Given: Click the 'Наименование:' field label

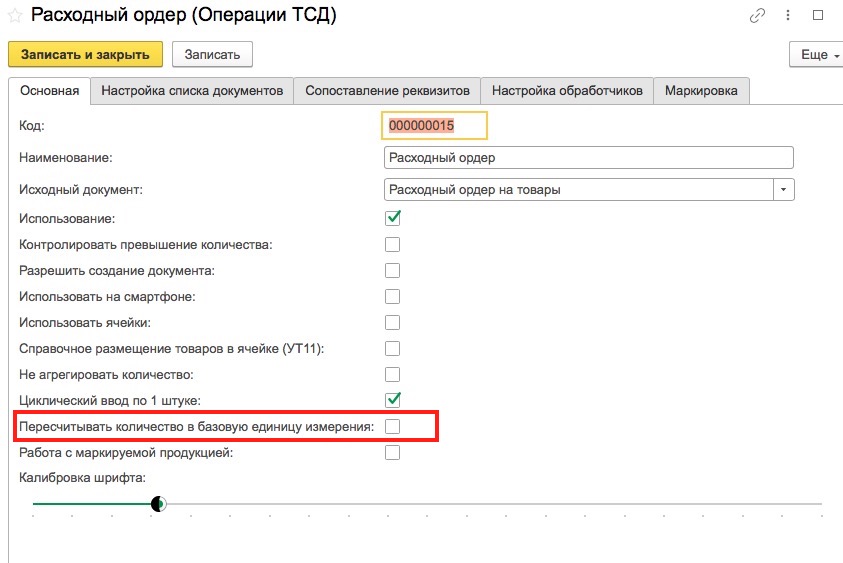Looking at the screenshot, I should 66,158.
